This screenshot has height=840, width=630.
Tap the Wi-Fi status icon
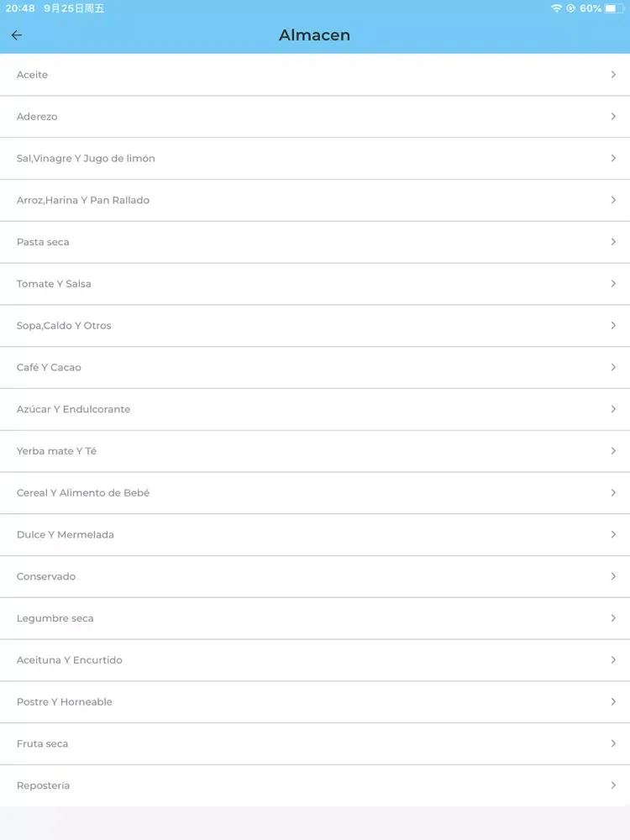556,8
